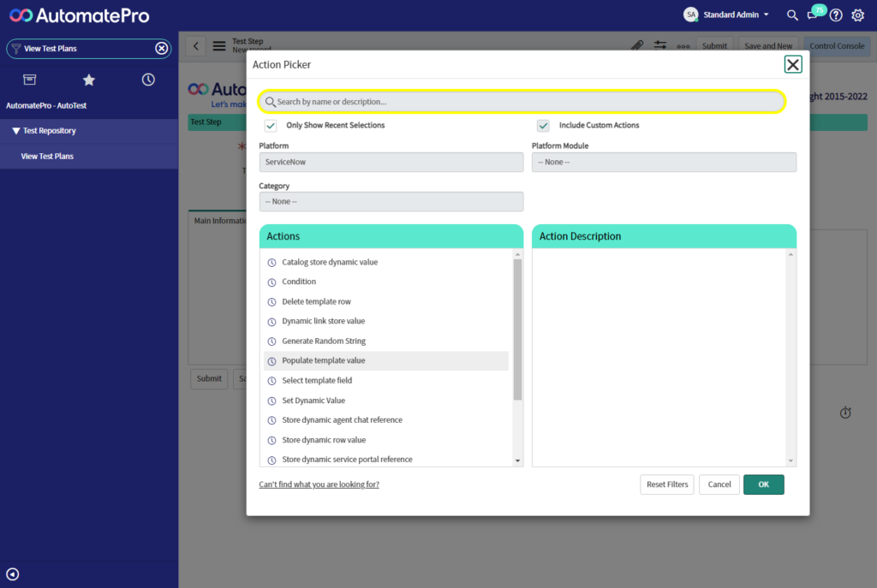Open the Category dropdown
This screenshot has width=877, height=588.
coord(391,201)
